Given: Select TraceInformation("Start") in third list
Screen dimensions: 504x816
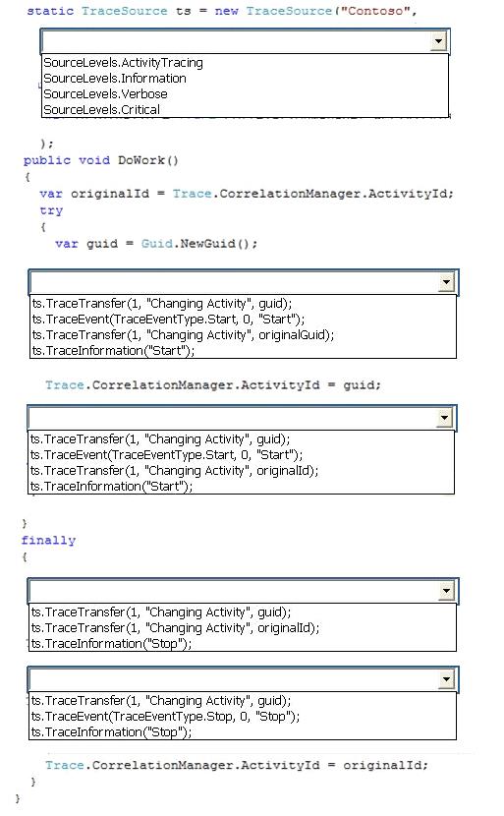Looking at the screenshot, I should (x=111, y=487).
